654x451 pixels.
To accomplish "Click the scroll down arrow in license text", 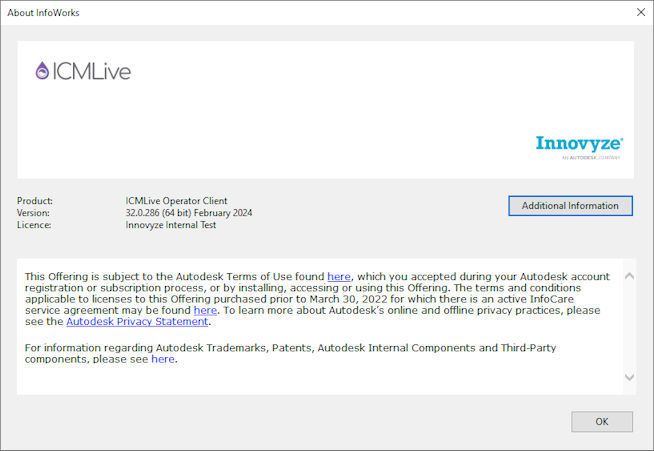I will coord(629,377).
